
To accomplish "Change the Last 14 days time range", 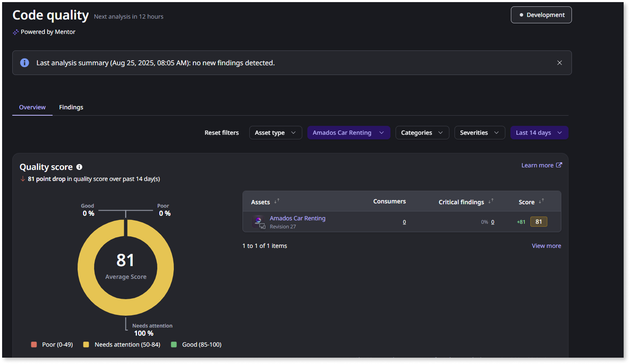I will [x=539, y=133].
